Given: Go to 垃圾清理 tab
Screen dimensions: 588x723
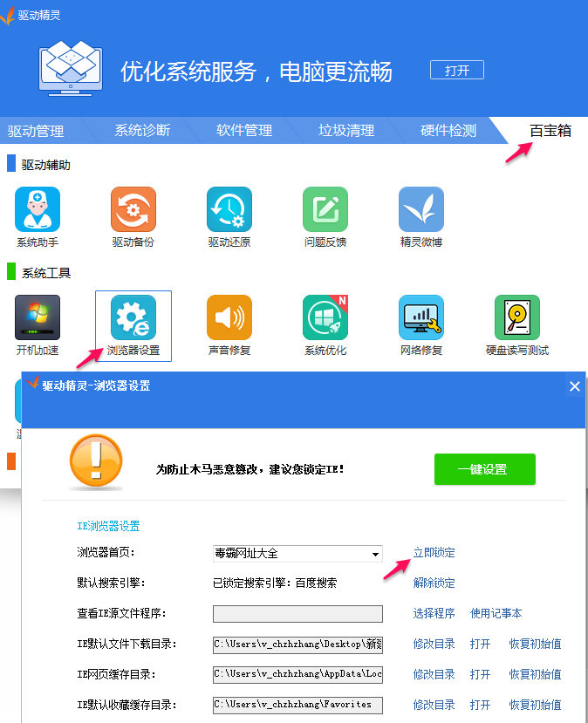Looking at the screenshot, I should pos(345,131).
